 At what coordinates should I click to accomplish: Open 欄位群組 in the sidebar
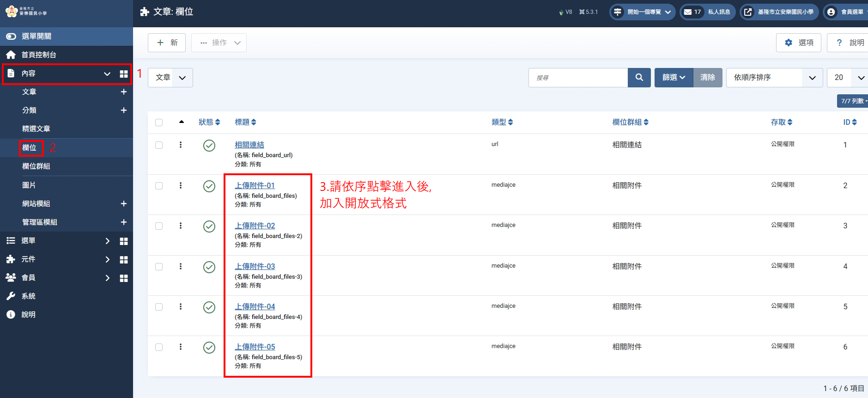[36, 166]
